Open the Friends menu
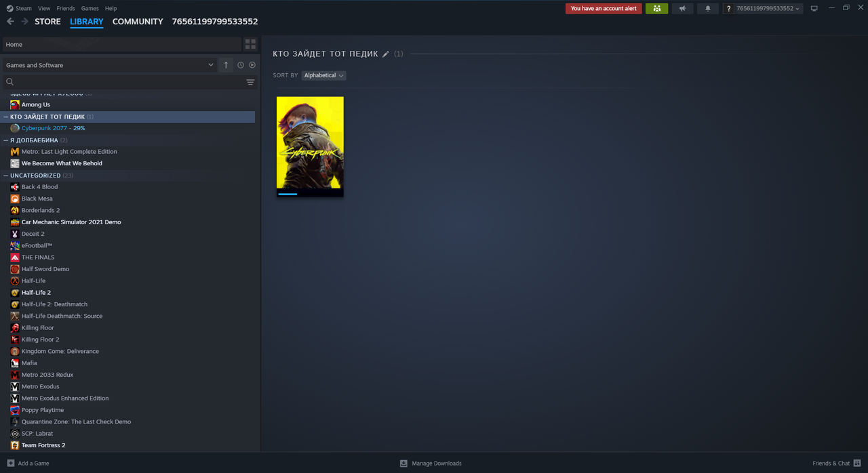Viewport: 868px width, 473px height. click(66, 8)
